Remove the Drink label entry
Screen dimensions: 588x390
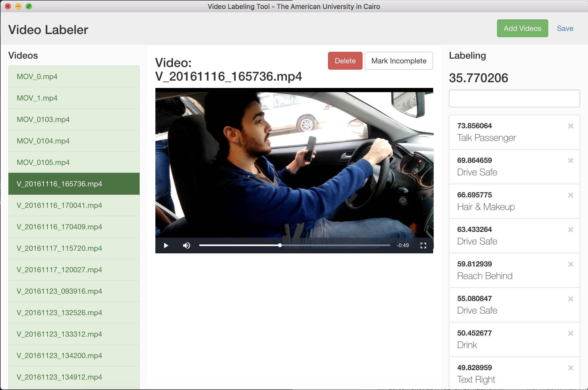click(x=570, y=333)
